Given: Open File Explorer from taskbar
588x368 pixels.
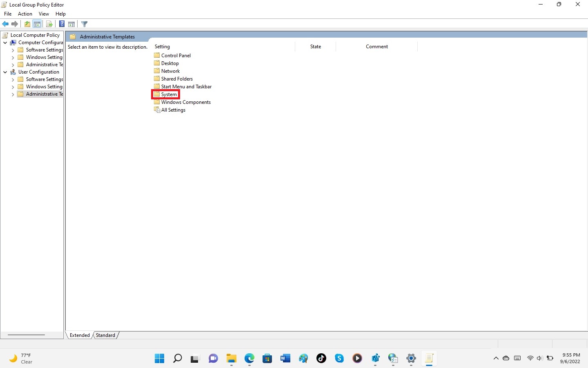Looking at the screenshot, I should [x=232, y=359].
